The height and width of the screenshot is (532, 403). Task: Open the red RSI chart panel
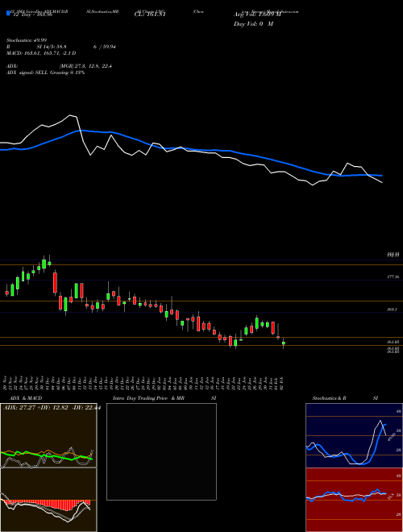pyautogui.click(x=354, y=500)
